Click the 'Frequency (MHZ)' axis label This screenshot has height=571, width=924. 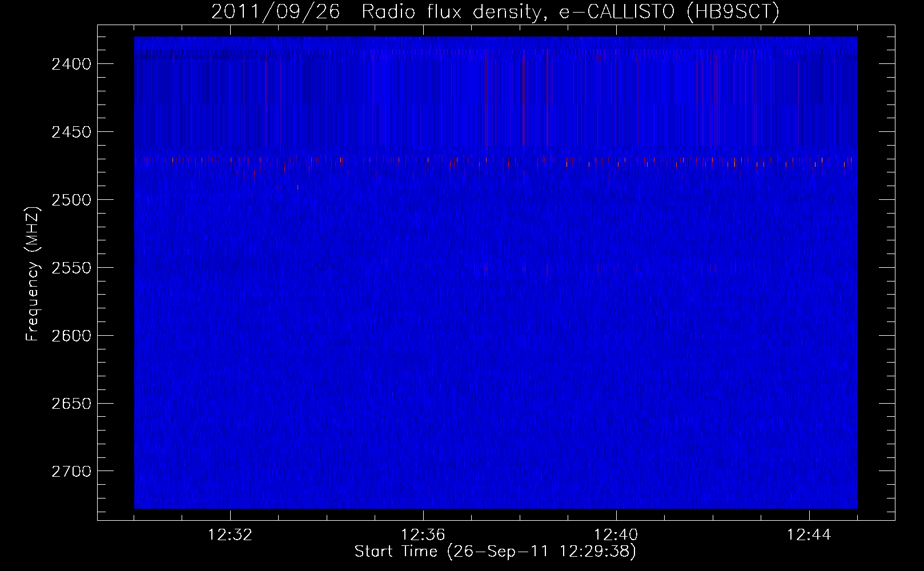pyautogui.click(x=33, y=274)
